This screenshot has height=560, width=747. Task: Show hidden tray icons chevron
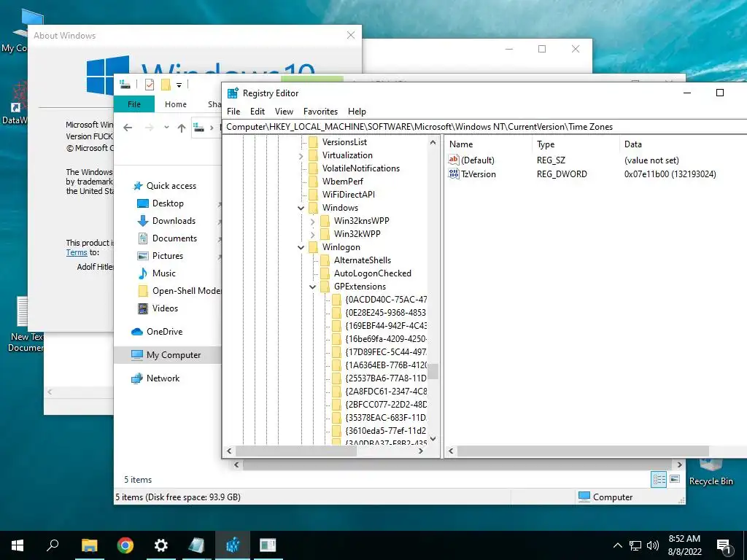point(617,545)
